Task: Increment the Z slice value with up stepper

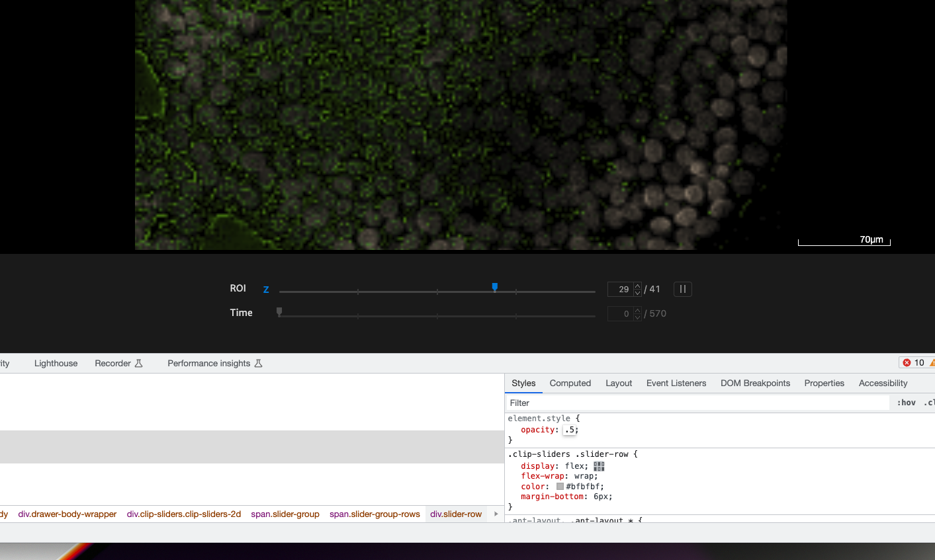Action: click(638, 286)
